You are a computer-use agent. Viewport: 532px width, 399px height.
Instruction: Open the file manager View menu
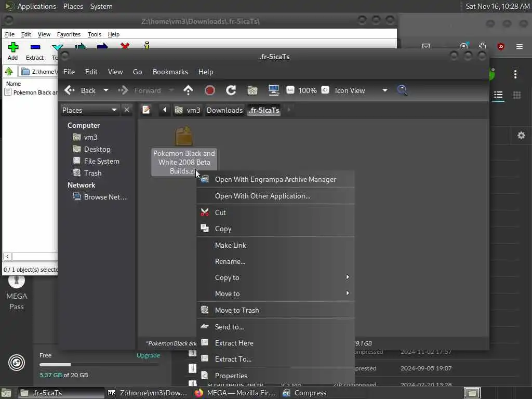pyautogui.click(x=115, y=72)
